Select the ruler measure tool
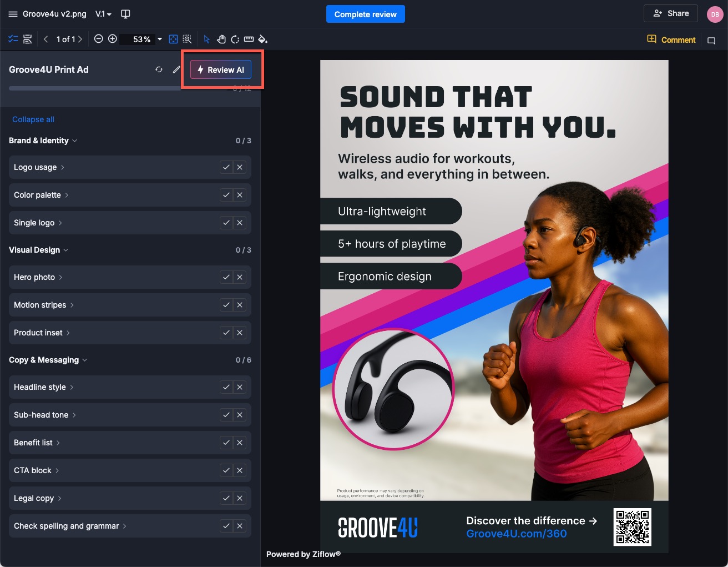The width and height of the screenshot is (728, 567). click(249, 39)
